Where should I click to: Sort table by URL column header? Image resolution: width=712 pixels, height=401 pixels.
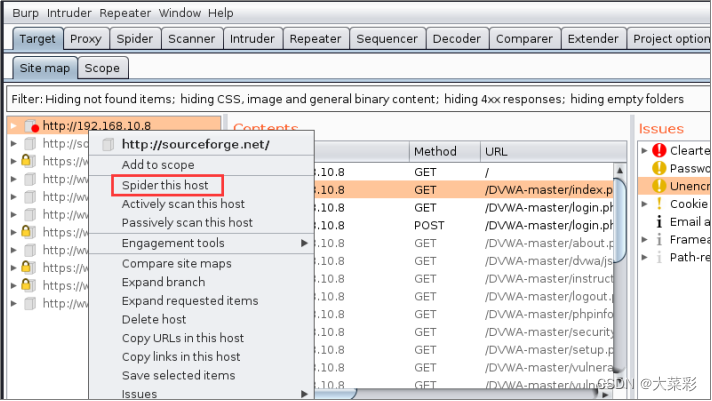pos(553,151)
